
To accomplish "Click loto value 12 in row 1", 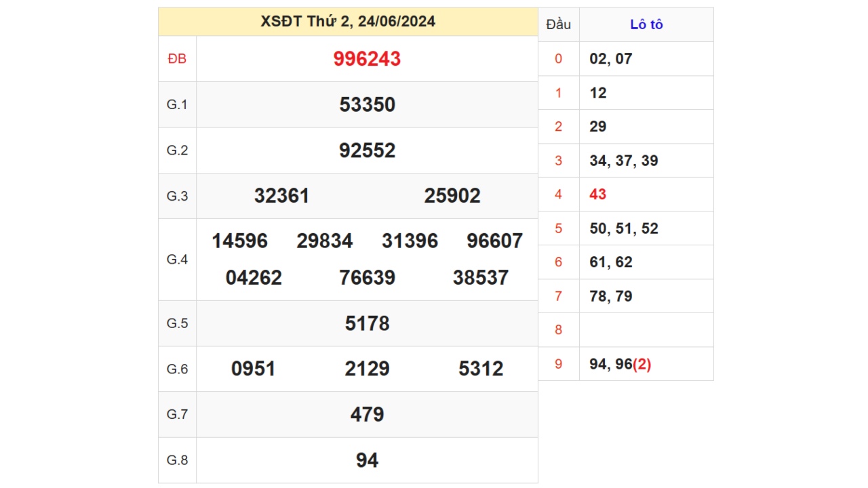I will click(598, 93).
